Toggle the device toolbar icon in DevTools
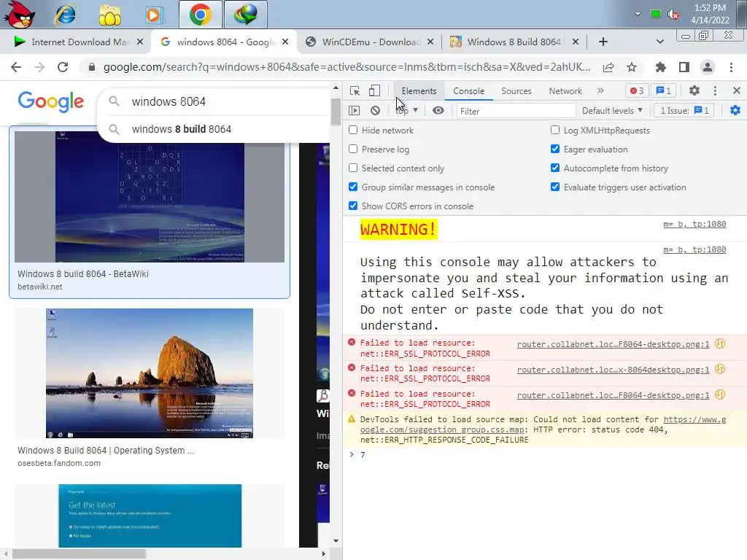 pyautogui.click(x=374, y=91)
